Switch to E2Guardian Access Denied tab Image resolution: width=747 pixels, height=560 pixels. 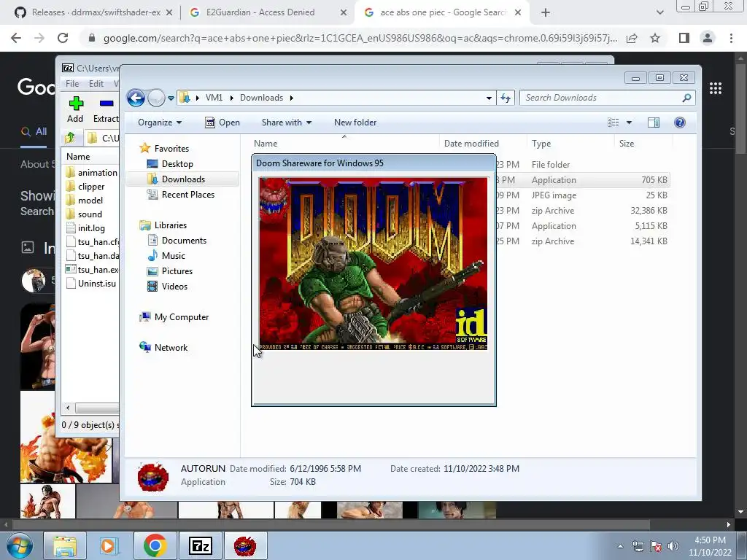(x=267, y=12)
